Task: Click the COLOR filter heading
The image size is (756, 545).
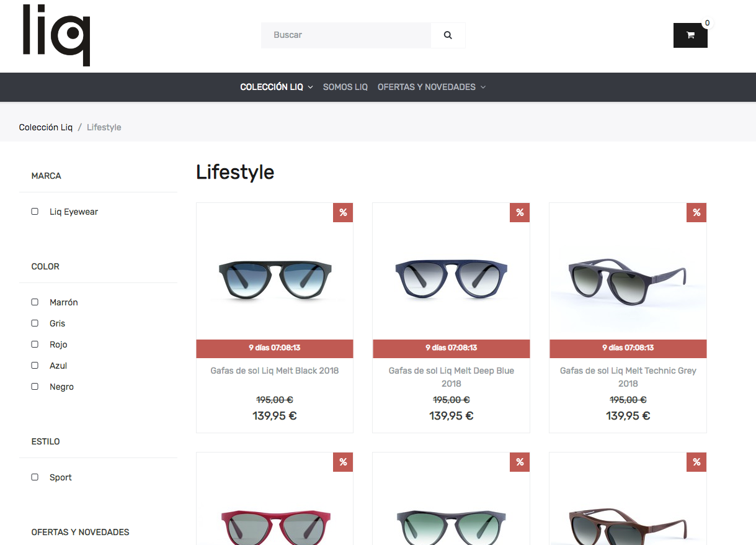Action: click(x=45, y=266)
